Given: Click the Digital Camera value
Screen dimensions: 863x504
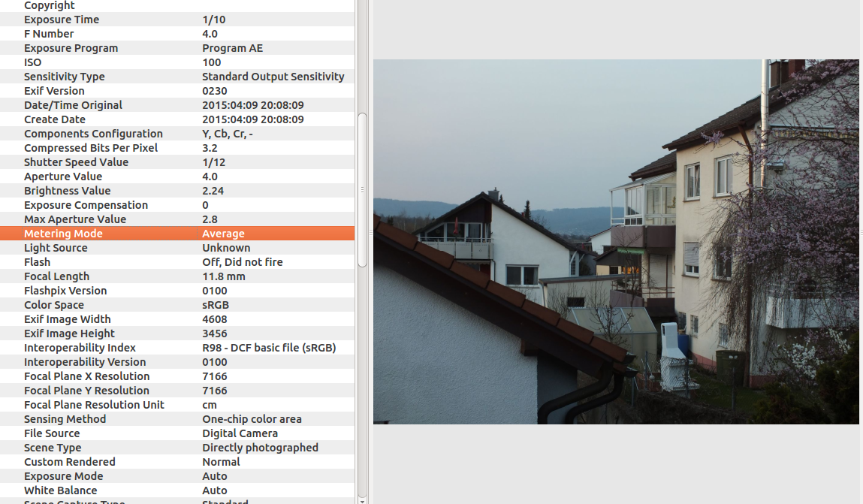Looking at the screenshot, I should point(240,433).
